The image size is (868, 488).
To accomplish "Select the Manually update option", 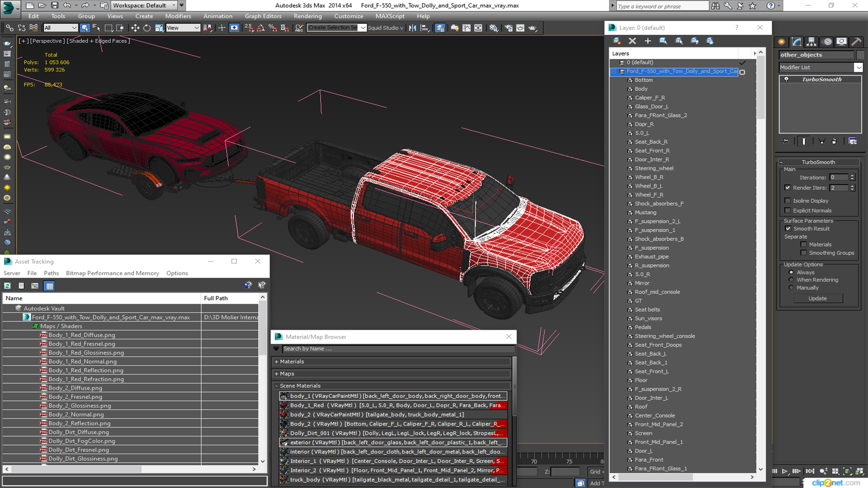I will 791,288.
